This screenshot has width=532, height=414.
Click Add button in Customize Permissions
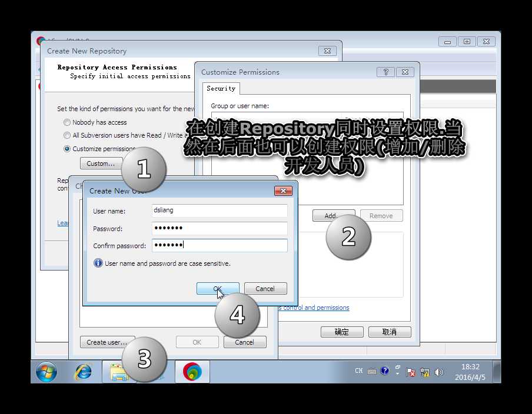(x=334, y=216)
